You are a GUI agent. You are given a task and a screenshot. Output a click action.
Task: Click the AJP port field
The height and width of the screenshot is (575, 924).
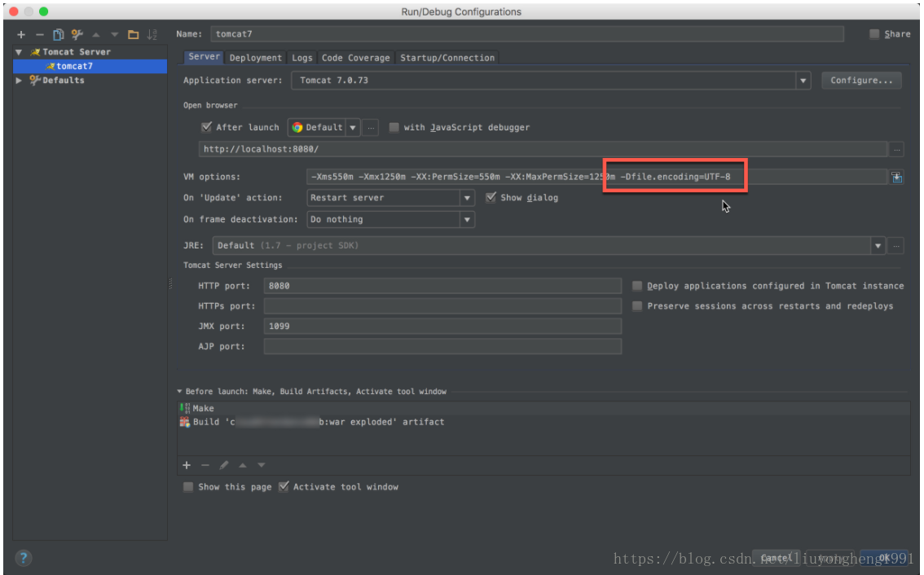point(442,346)
